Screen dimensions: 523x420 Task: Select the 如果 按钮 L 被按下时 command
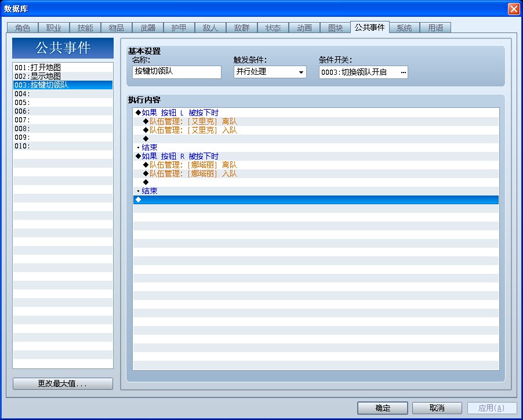pos(316,113)
